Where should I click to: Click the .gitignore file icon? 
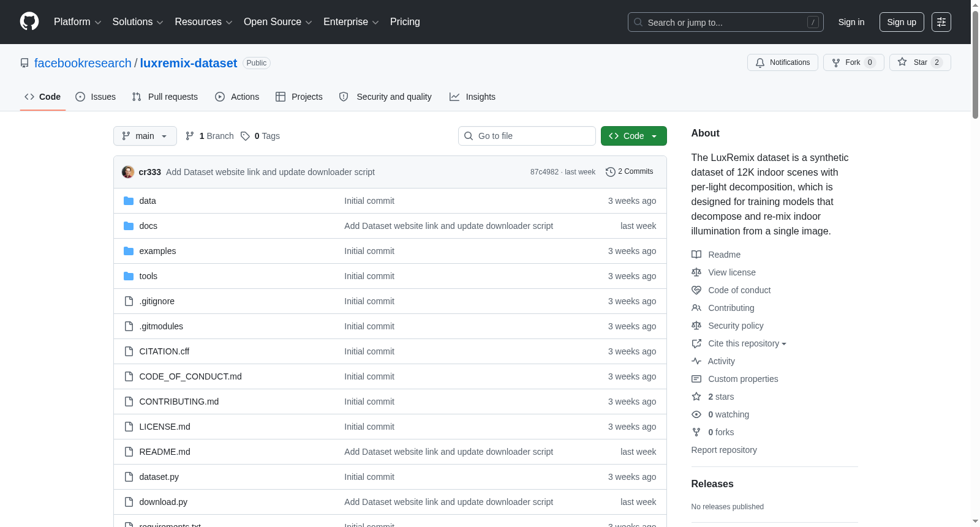pyautogui.click(x=129, y=301)
